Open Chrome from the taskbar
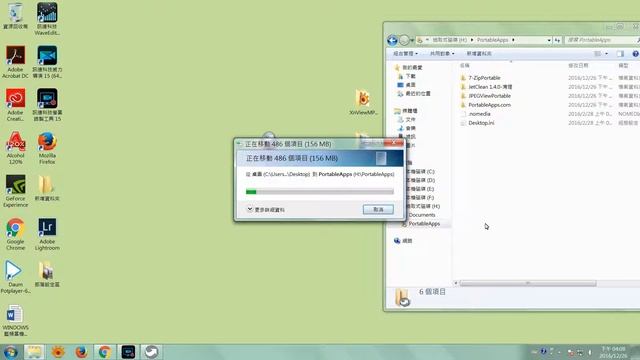This screenshot has width=640, height=360. point(104,352)
